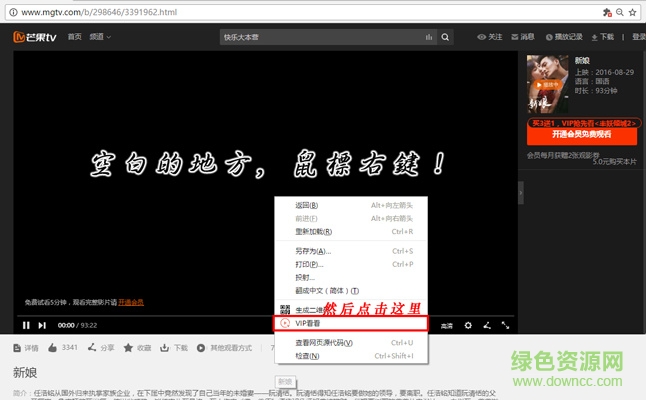646x400 pixels.
Task: Expand the 频道 channel dropdown
Action: [x=100, y=37]
